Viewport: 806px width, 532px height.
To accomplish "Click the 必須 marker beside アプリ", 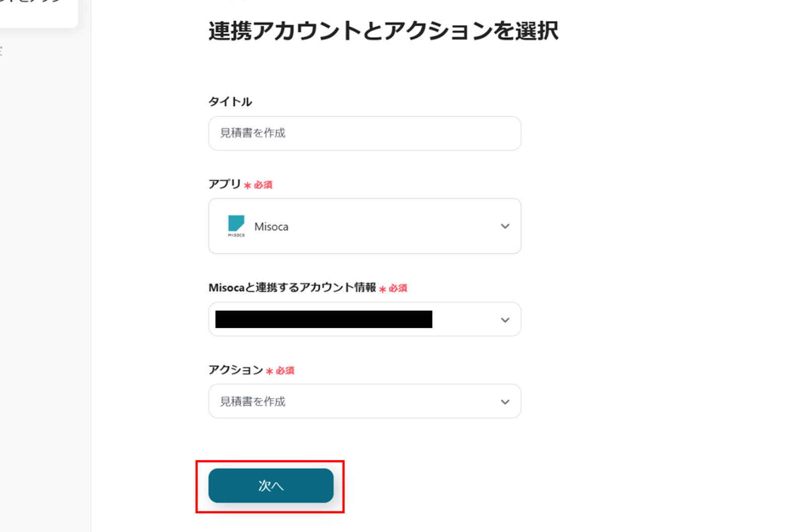I will [263, 185].
